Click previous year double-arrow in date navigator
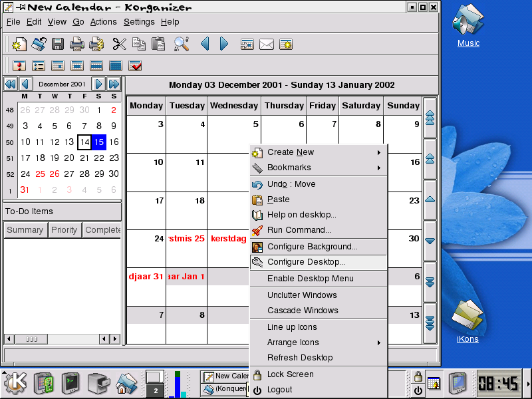The image size is (532, 399). point(11,84)
